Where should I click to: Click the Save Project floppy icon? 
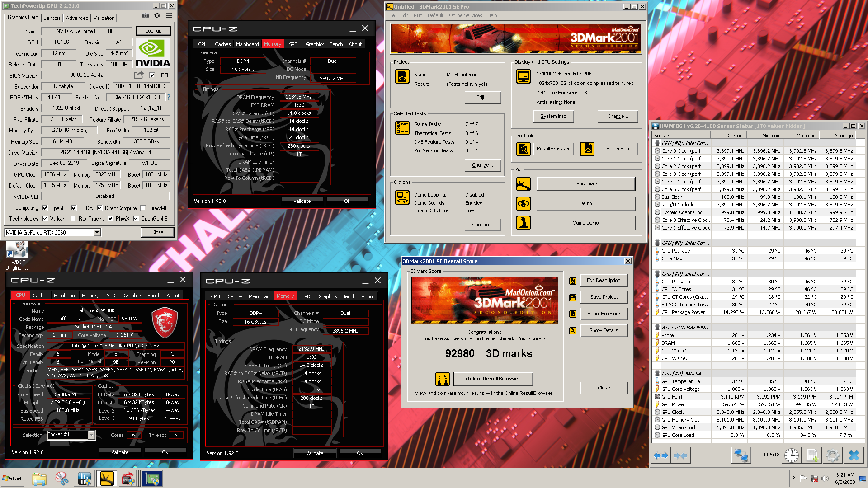573,298
